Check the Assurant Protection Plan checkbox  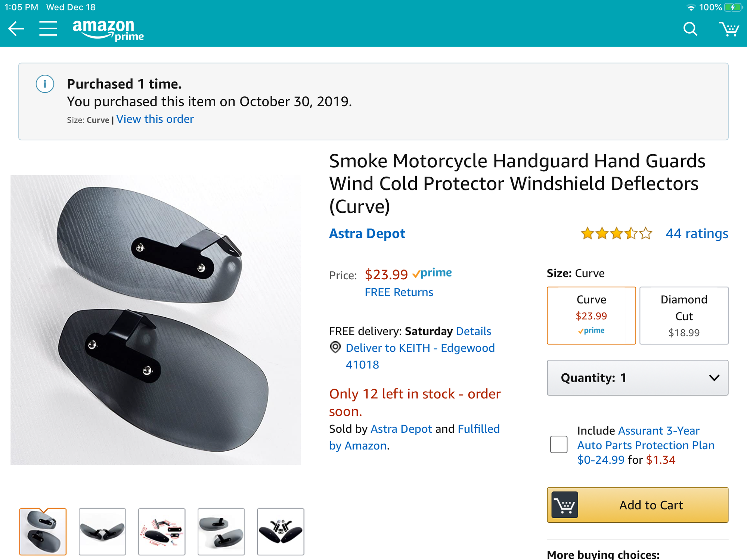pos(558,445)
